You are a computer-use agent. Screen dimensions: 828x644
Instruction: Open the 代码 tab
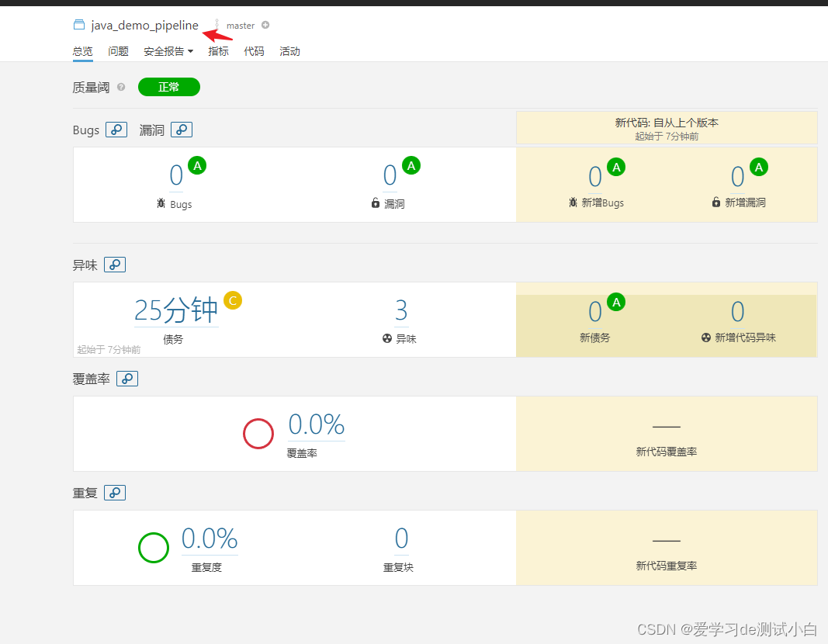click(x=254, y=51)
